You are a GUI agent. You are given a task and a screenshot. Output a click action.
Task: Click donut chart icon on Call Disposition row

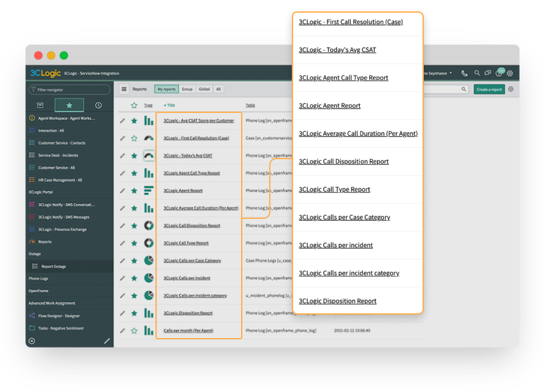(148, 226)
